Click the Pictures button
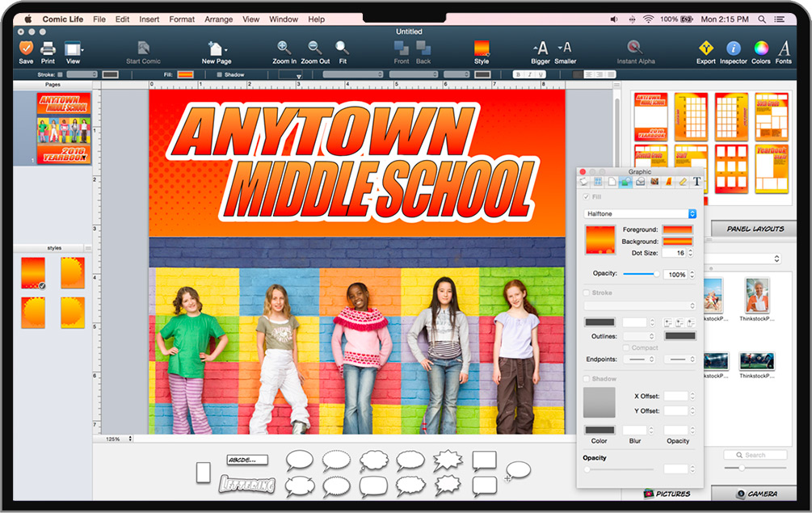Image resolution: width=812 pixels, height=513 pixels. (667, 494)
